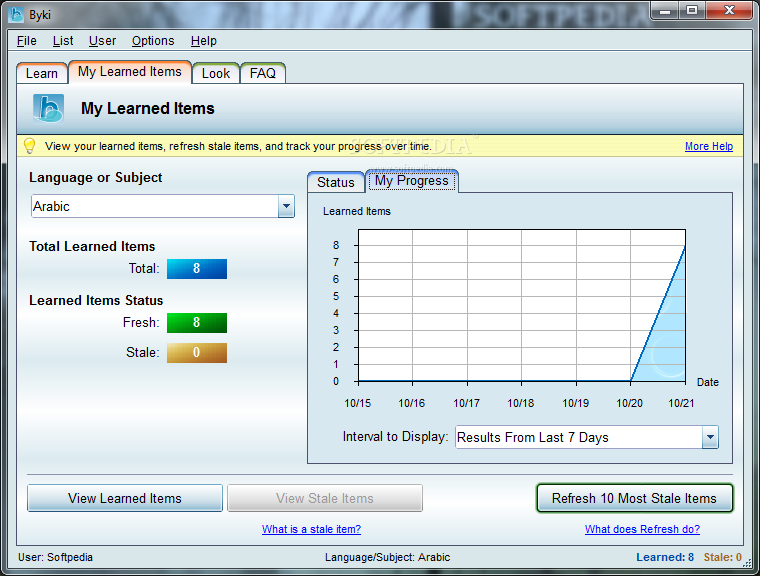Minimize the Byki window

[x=665, y=11]
